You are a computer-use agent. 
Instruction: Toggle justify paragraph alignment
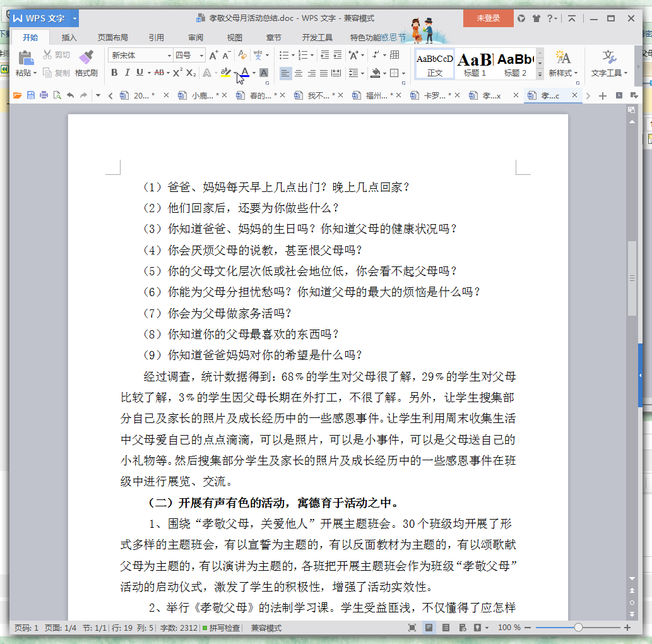point(324,73)
